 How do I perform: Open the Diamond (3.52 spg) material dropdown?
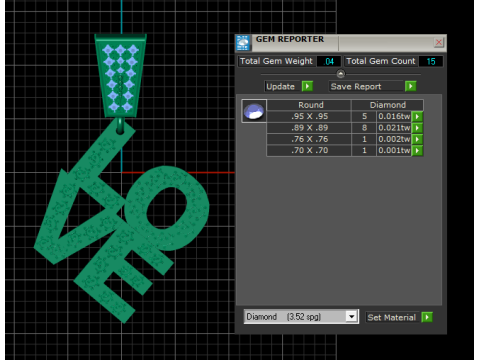351,317
